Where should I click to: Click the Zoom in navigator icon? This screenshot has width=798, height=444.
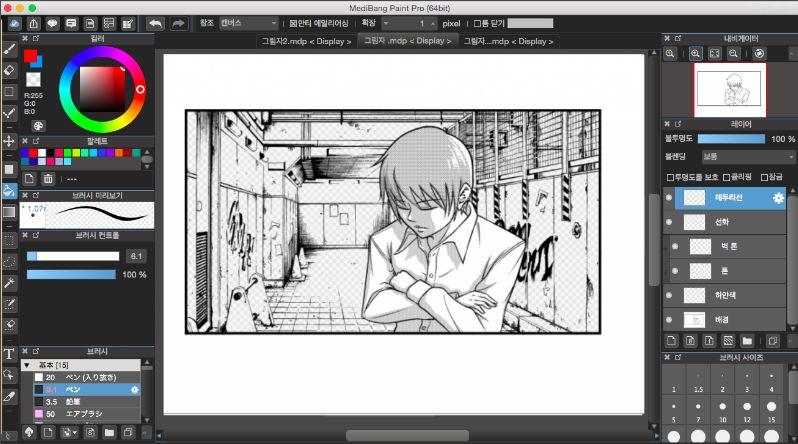click(695, 53)
